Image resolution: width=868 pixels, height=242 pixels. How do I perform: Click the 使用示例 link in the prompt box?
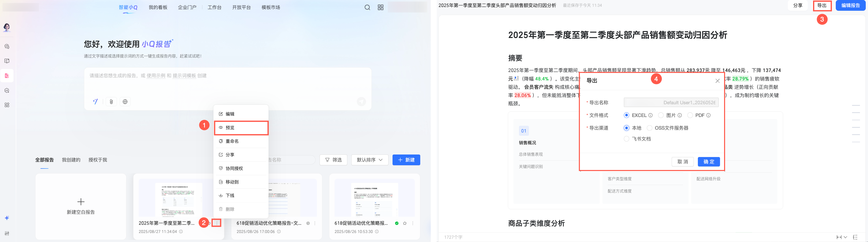156,76
